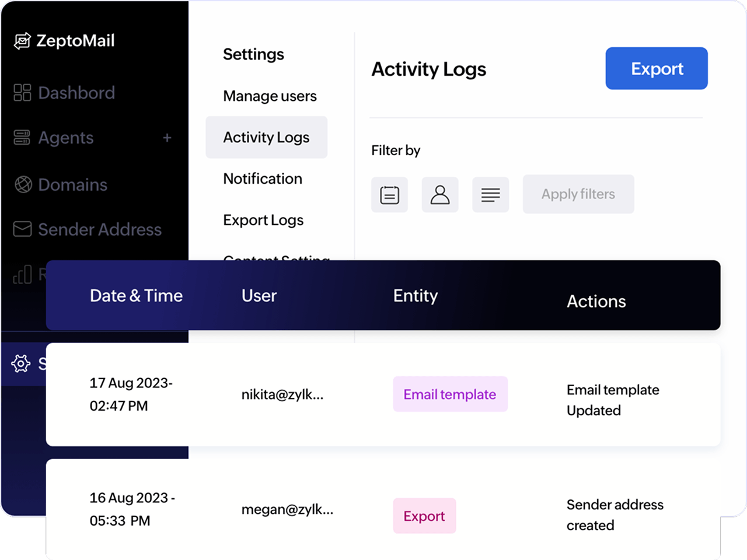The height and width of the screenshot is (560, 747).
Task: Click the Settings gear icon in sidebar
Action: pyautogui.click(x=21, y=363)
